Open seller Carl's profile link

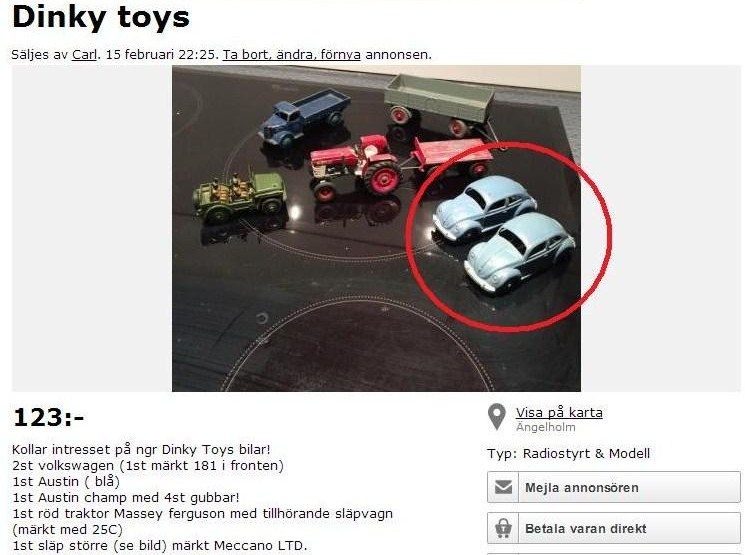[x=84, y=55]
